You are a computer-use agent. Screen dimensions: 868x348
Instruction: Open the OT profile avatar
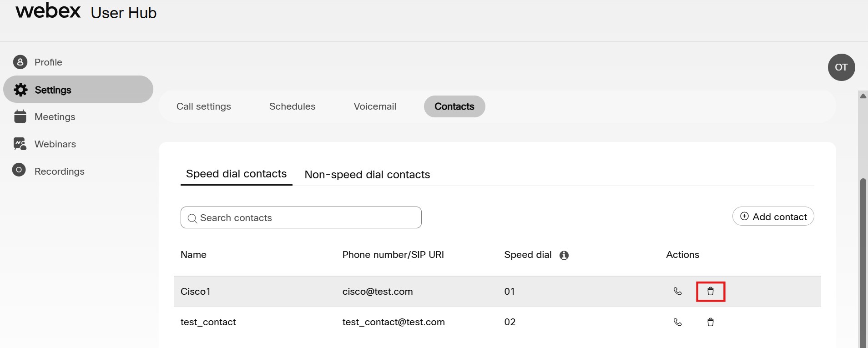coord(841,67)
